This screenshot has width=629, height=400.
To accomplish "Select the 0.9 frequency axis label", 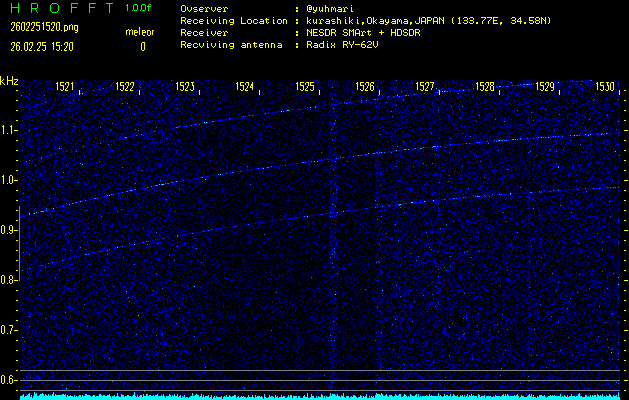I will tap(9, 230).
